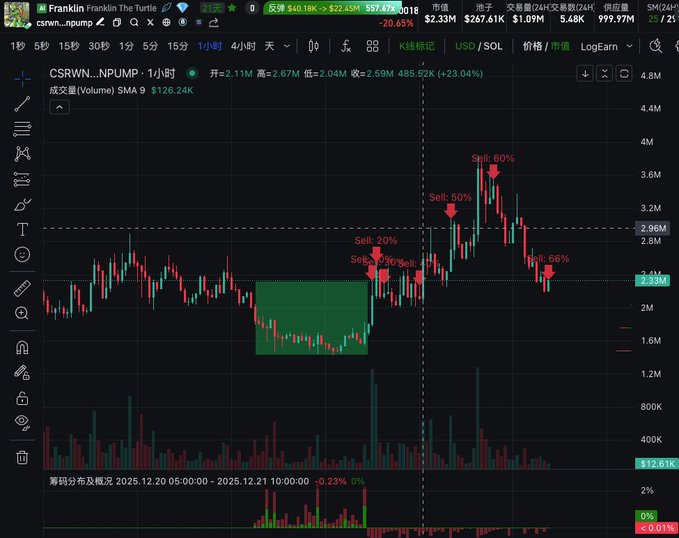Select the text annotation tool

click(22, 229)
